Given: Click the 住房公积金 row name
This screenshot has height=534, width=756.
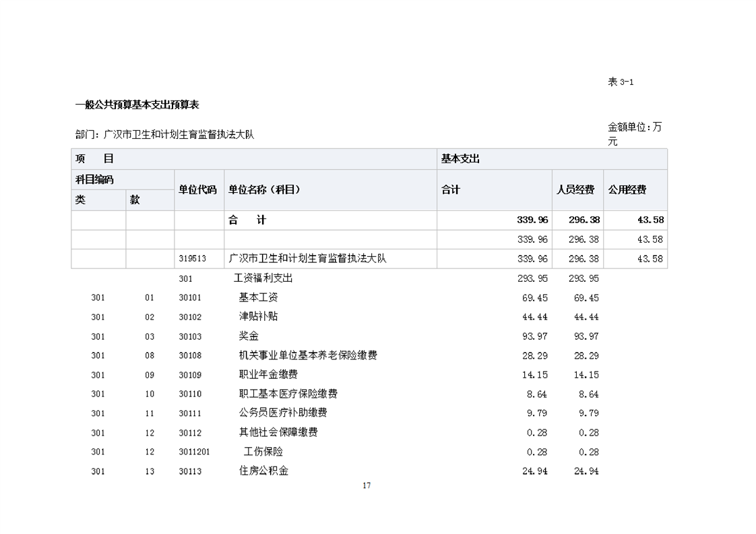Looking at the screenshot, I should pos(263,471).
